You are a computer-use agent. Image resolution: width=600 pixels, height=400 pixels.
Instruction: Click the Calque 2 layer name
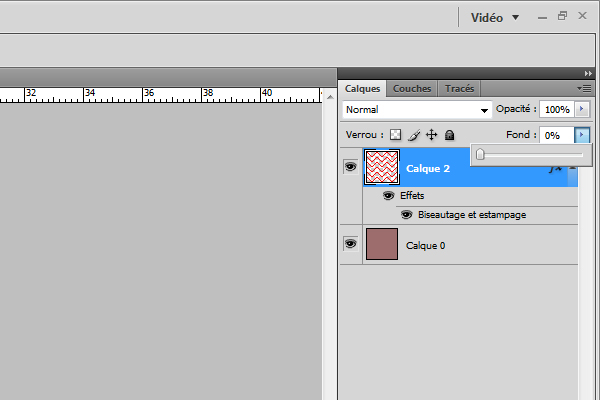[x=427, y=169]
